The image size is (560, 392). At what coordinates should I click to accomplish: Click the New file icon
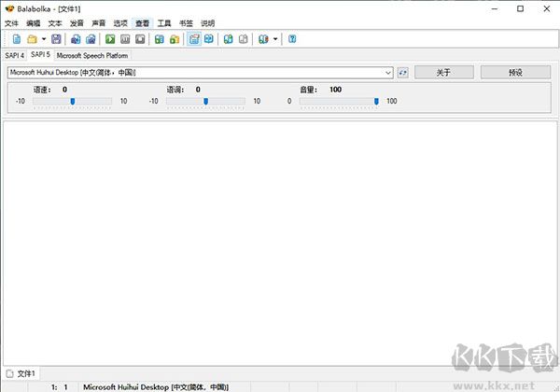16,39
